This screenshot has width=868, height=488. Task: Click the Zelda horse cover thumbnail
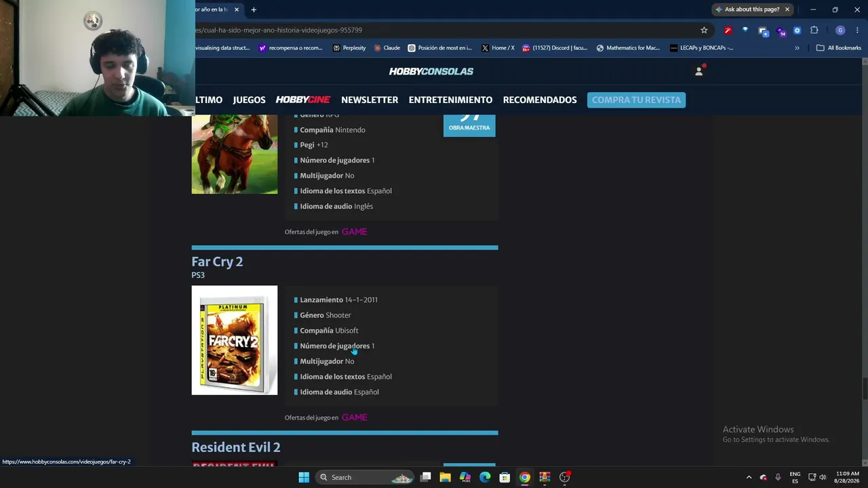(x=235, y=155)
